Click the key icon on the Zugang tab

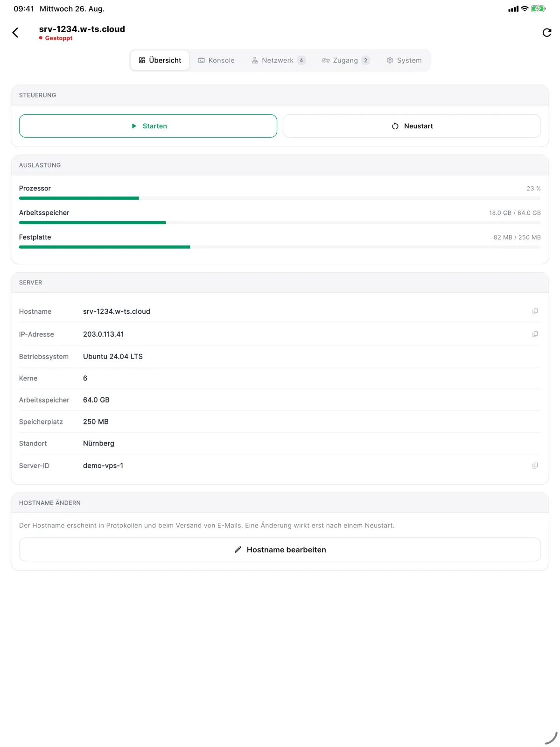point(326,60)
